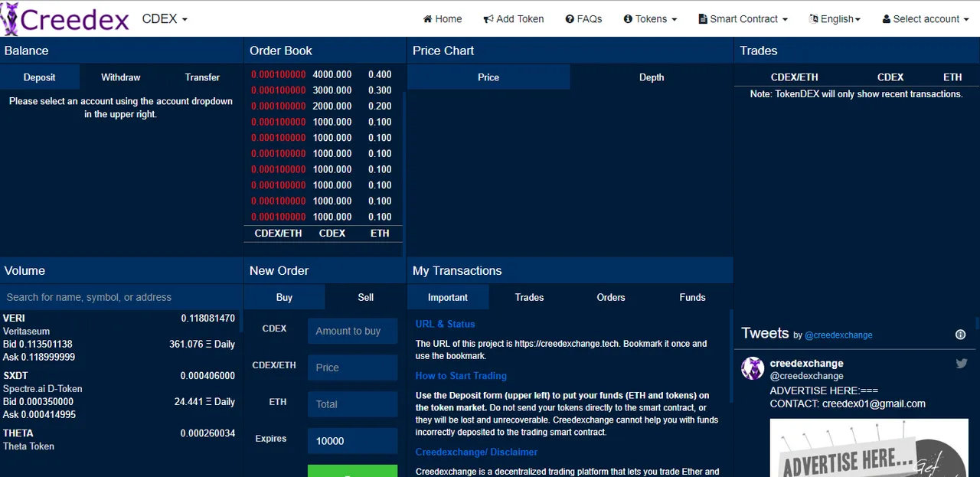Click the Price input field
980x477 pixels.
click(x=352, y=368)
